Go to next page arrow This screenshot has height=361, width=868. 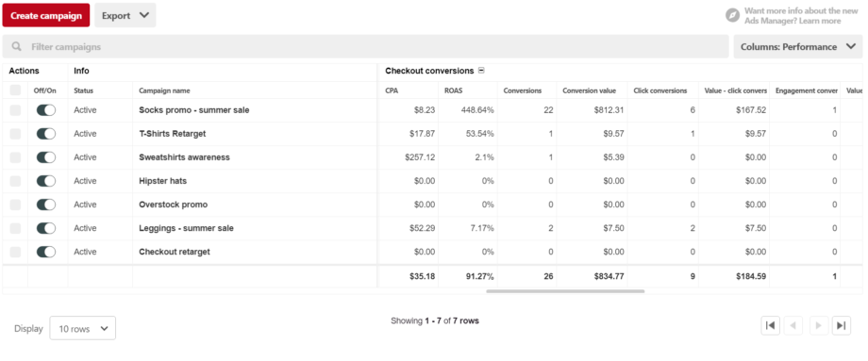click(x=818, y=325)
